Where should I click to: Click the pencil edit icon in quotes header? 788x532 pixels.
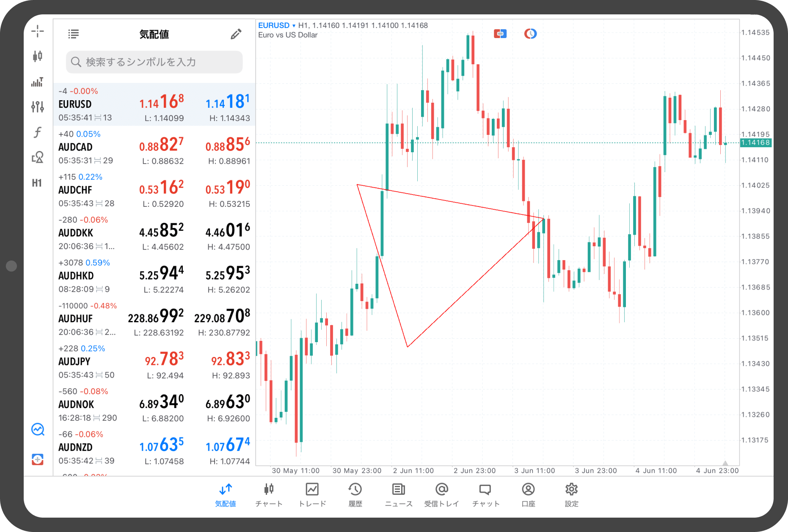(x=236, y=34)
